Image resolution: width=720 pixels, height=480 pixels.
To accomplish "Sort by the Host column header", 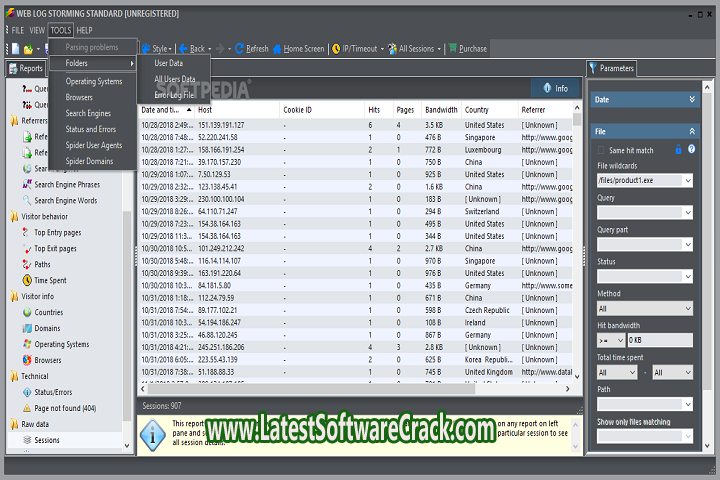I will coord(237,110).
